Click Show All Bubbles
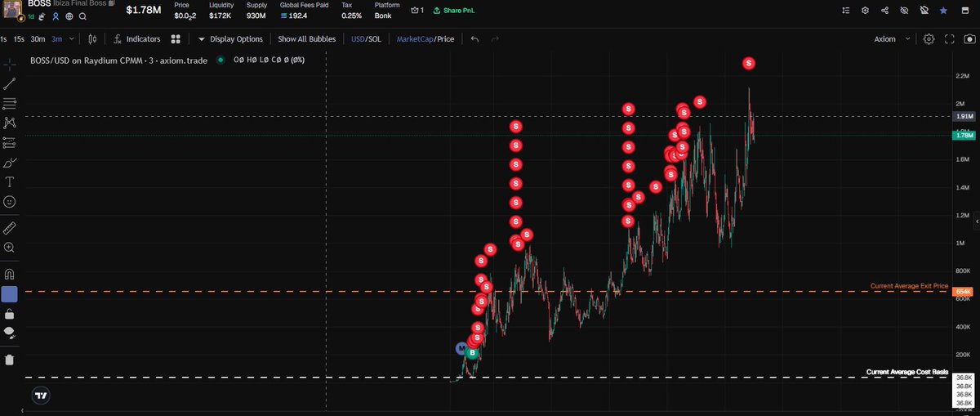This screenshot has height=416, width=980. (x=306, y=38)
